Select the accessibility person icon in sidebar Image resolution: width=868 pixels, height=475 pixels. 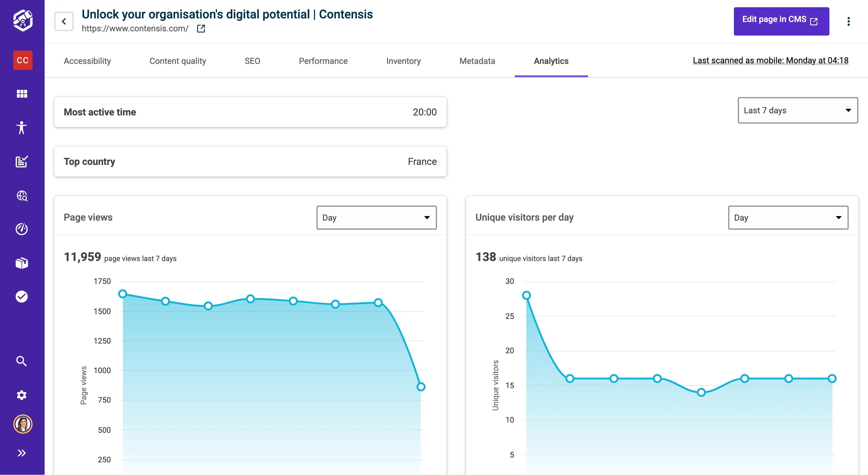(x=22, y=128)
